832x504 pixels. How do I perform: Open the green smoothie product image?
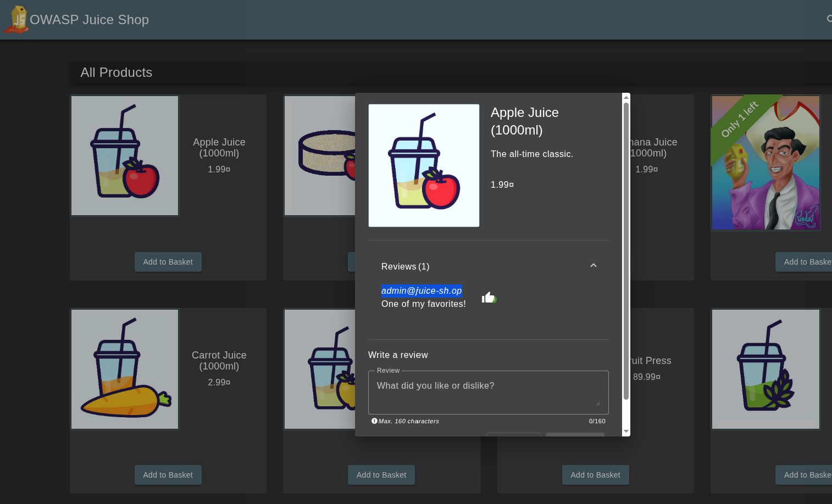[x=766, y=369]
